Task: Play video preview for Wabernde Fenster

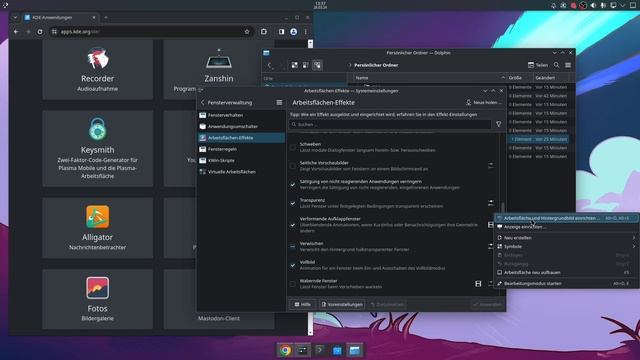Action: (478, 284)
